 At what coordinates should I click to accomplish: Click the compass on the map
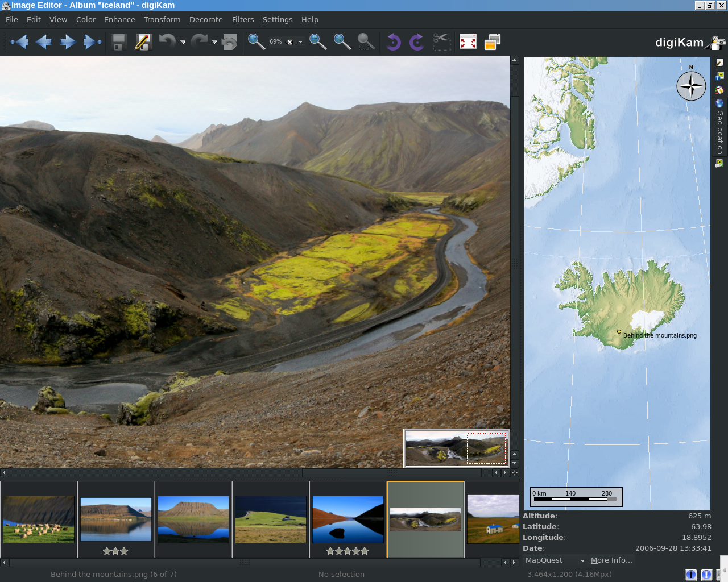[691, 86]
